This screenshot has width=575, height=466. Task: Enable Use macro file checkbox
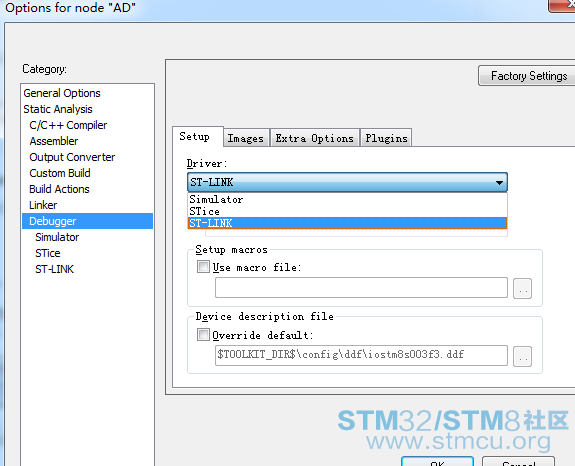[203, 267]
